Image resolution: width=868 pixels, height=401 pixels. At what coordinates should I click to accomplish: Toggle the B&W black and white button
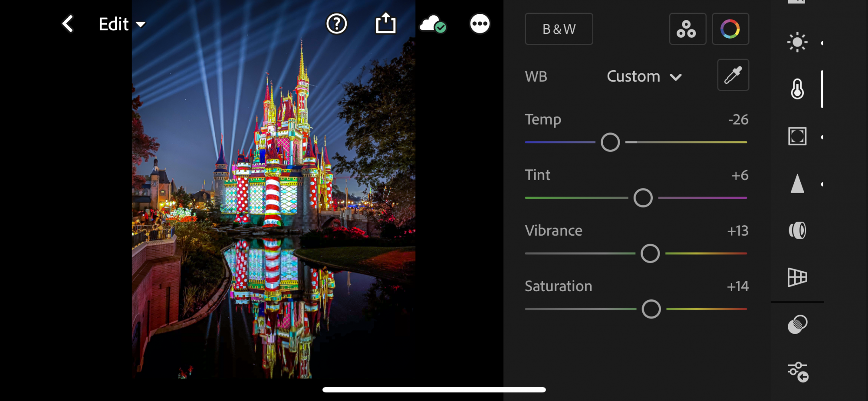pyautogui.click(x=559, y=29)
